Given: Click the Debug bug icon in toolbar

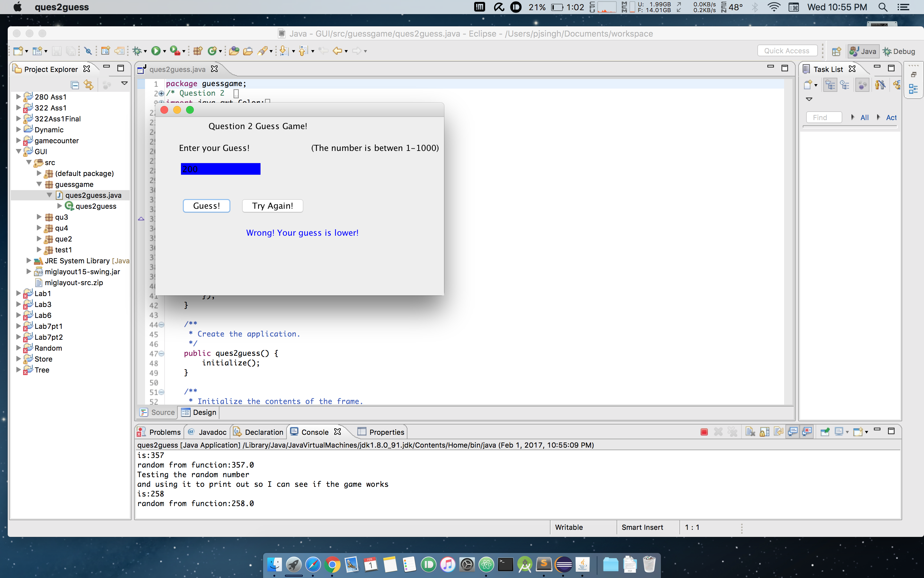Looking at the screenshot, I should point(137,51).
